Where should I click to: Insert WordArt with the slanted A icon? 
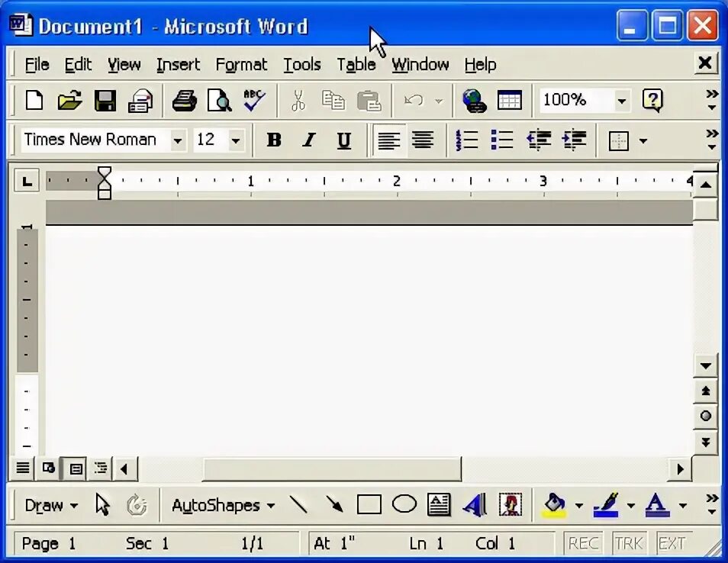click(474, 504)
